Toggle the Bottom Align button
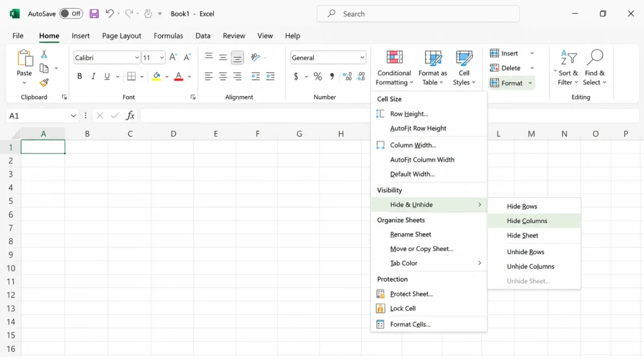 tap(237, 57)
